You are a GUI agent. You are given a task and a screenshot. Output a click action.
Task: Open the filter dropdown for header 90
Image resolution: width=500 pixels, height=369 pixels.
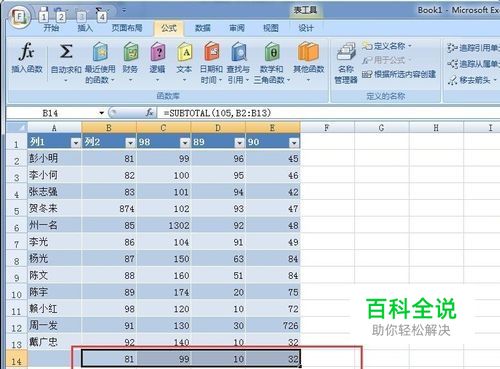click(x=294, y=143)
